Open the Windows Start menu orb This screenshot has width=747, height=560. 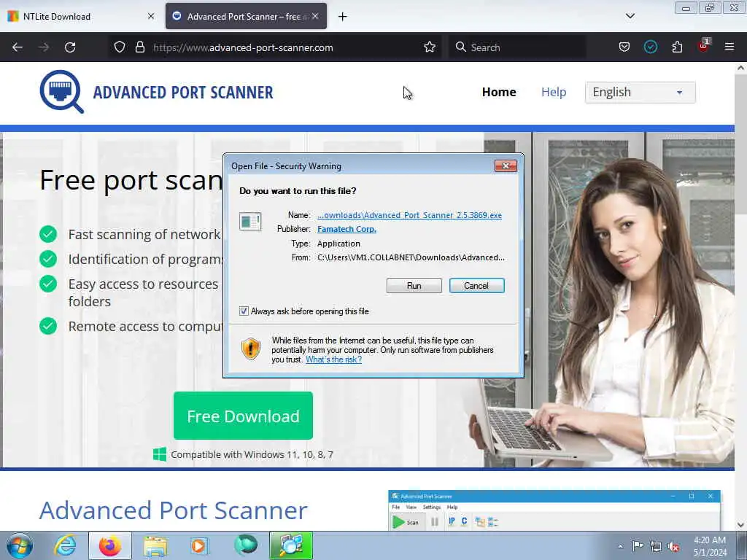point(20,545)
